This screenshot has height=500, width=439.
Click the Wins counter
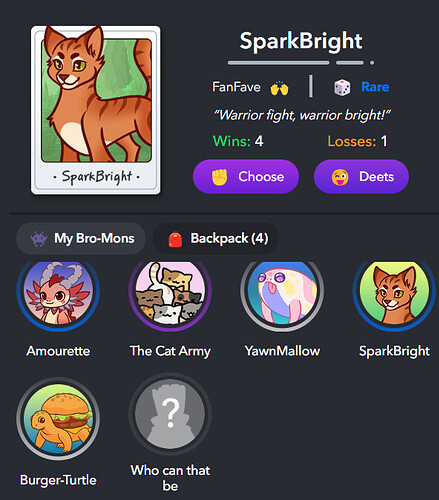pyautogui.click(x=238, y=141)
